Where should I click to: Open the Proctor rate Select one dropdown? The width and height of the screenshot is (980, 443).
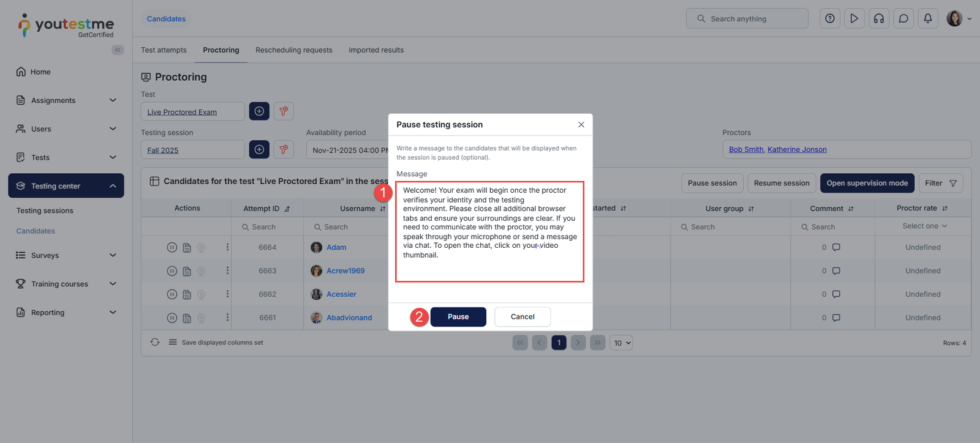pyautogui.click(x=924, y=226)
